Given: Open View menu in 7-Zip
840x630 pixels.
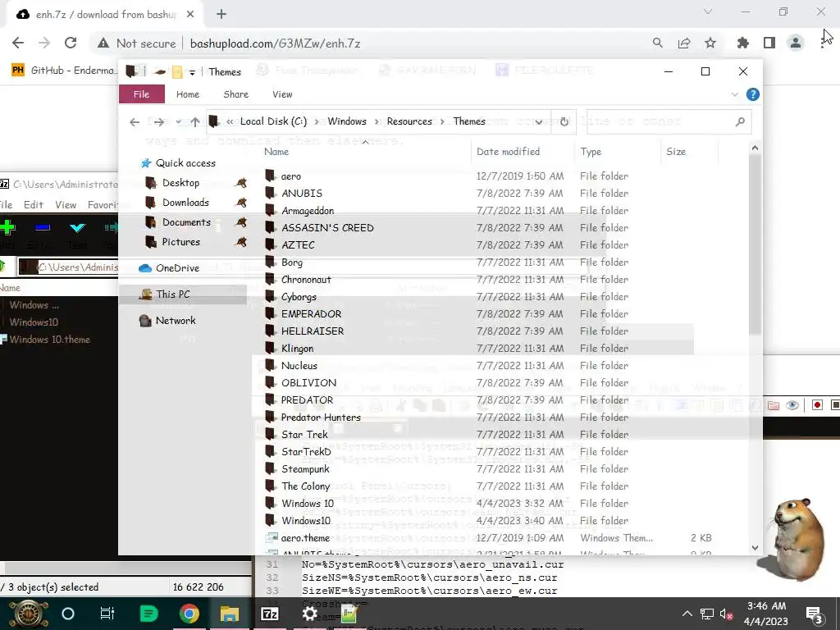Looking at the screenshot, I should coord(66,204).
